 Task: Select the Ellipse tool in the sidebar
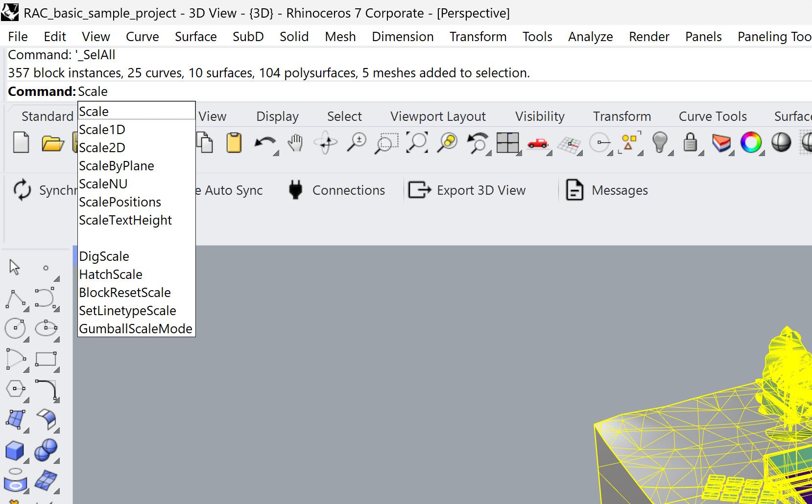click(x=47, y=328)
